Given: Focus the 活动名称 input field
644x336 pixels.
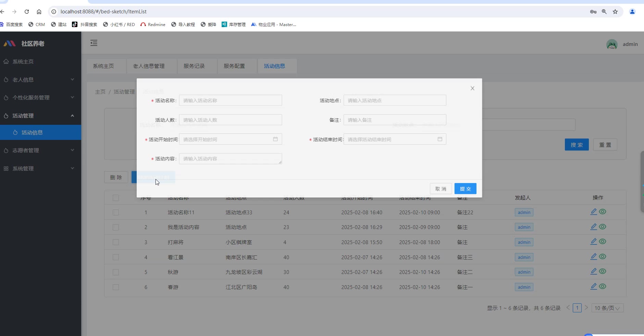Looking at the screenshot, I should click(231, 100).
